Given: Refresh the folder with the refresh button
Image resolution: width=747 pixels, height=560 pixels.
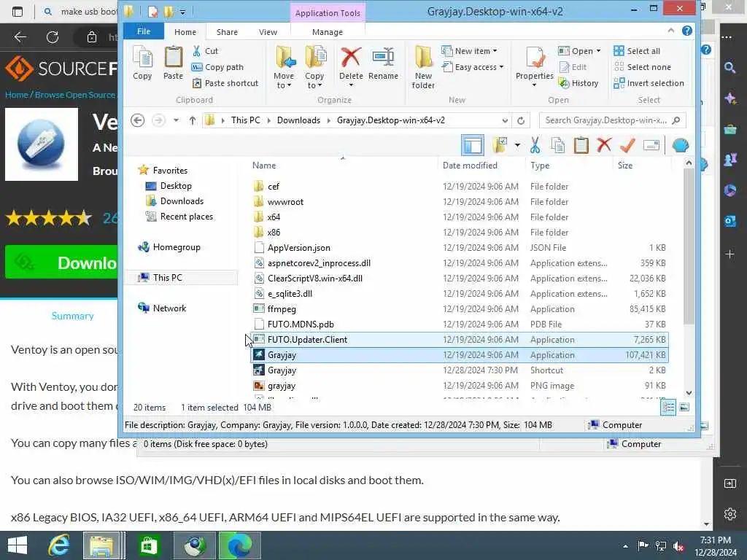Looking at the screenshot, I should (521, 120).
